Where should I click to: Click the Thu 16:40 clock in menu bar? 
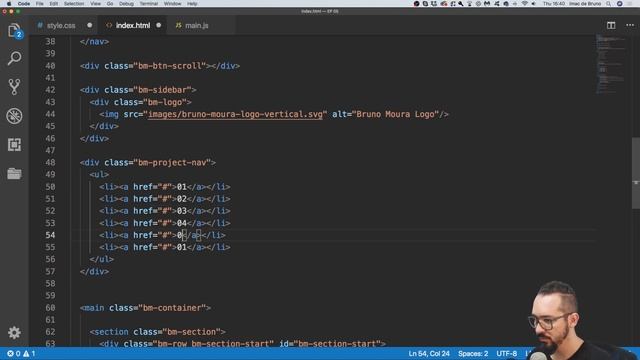(x=554, y=4)
